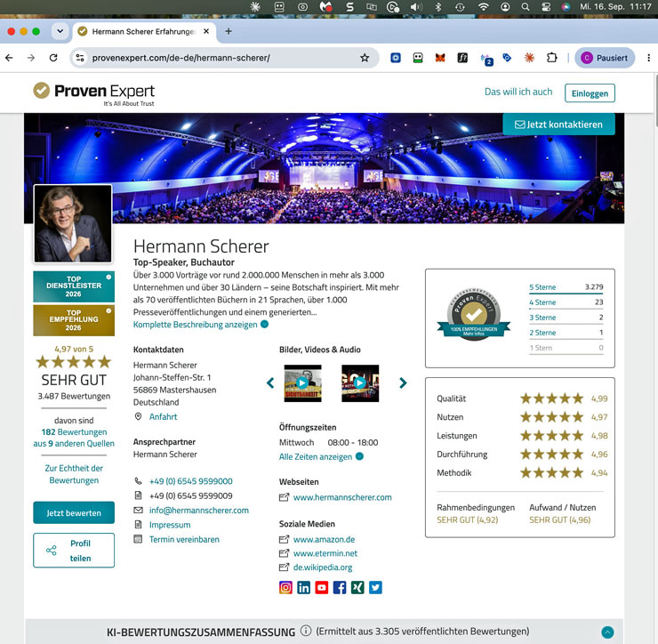Open www.etermin.net link

tap(325, 553)
